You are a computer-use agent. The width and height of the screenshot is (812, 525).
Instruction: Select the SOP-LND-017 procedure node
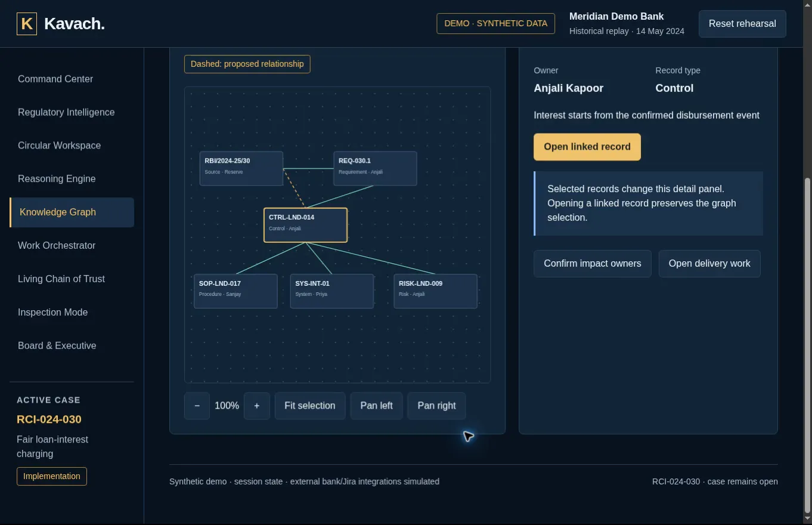[x=235, y=291]
